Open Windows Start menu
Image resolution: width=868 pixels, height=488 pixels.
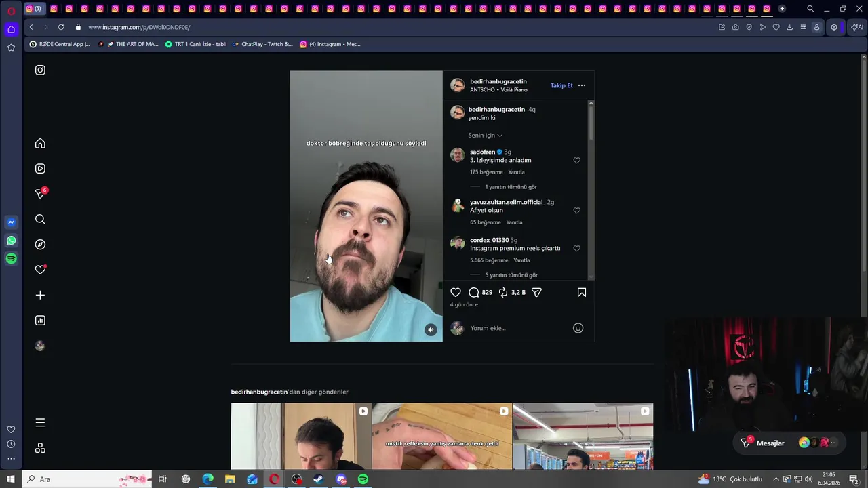pyautogui.click(x=11, y=479)
